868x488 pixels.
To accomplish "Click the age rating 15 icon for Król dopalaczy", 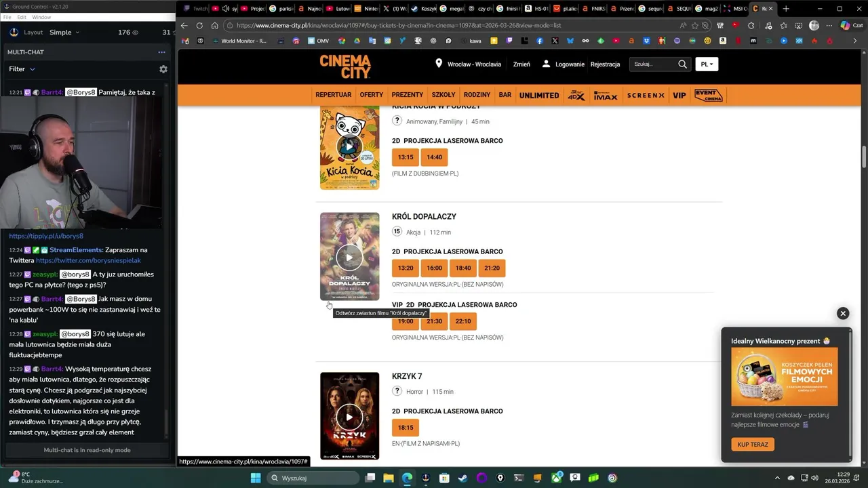I will coord(397,232).
